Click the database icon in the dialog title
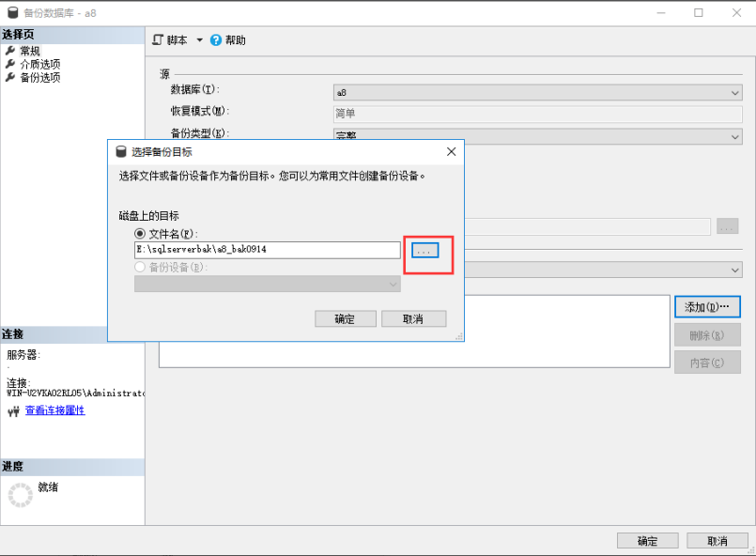Viewport: 756px width, 556px height. point(121,152)
